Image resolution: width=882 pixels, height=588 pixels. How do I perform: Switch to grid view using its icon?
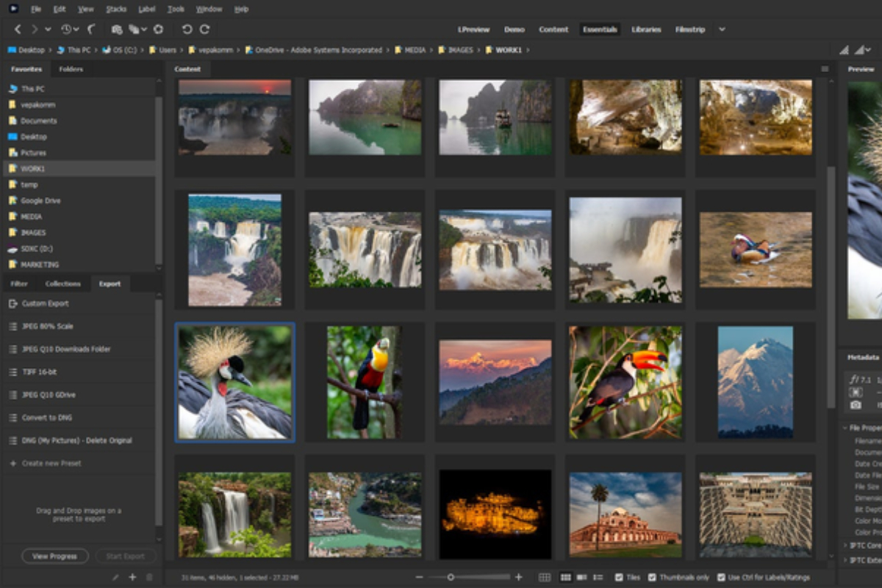coord(544,577)
